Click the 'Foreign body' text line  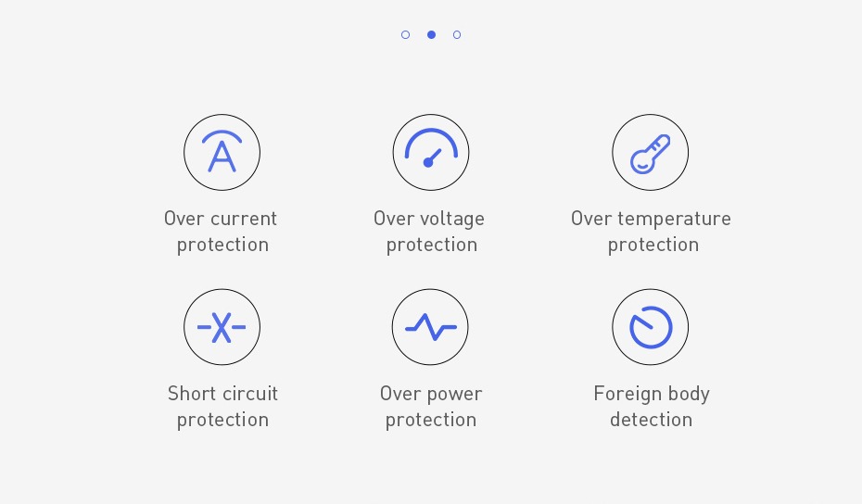(652, 394)
